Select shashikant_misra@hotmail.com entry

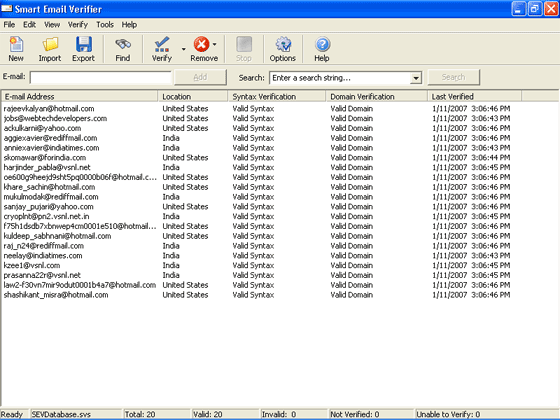click(x=56, y=295)
